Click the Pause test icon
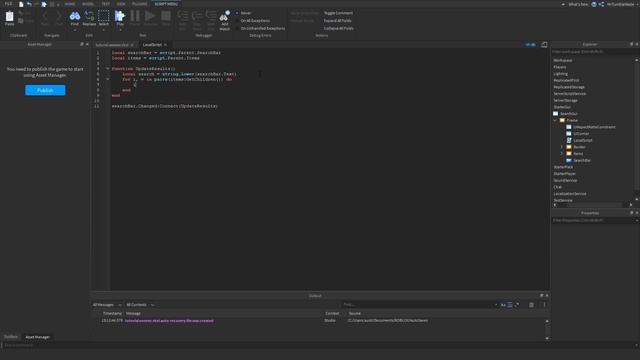 point(135,16)
